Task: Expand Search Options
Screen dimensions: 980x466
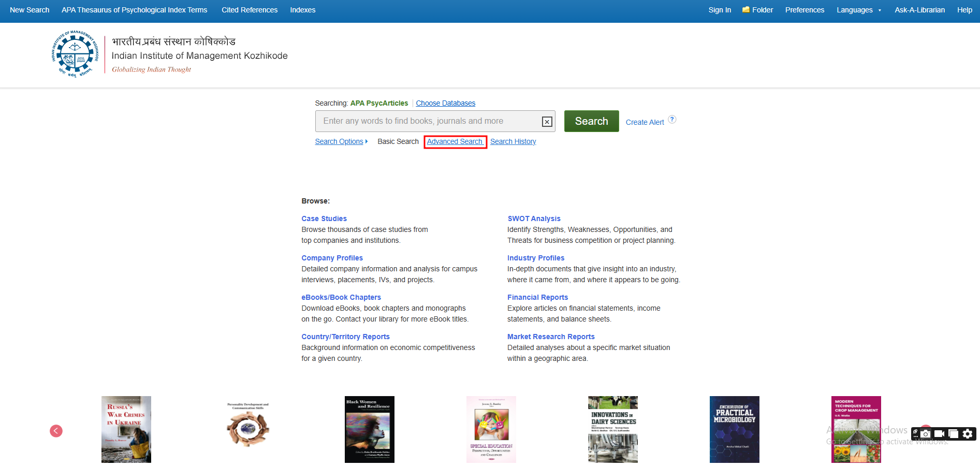Action: pos(341,141)
